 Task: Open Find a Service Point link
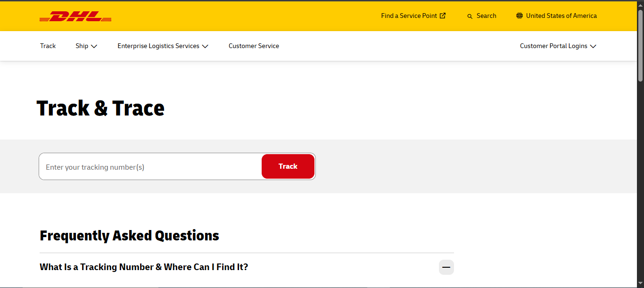(413, 16)
